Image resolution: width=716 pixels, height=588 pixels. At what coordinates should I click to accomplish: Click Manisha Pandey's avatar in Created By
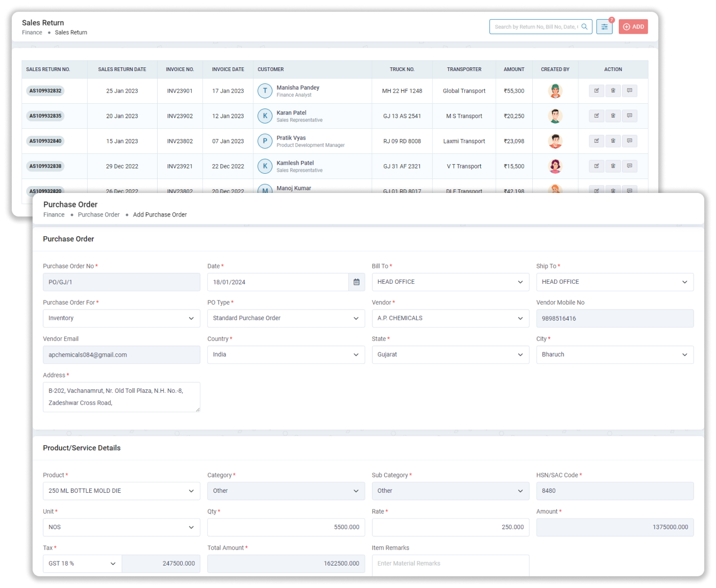point(555,90)
